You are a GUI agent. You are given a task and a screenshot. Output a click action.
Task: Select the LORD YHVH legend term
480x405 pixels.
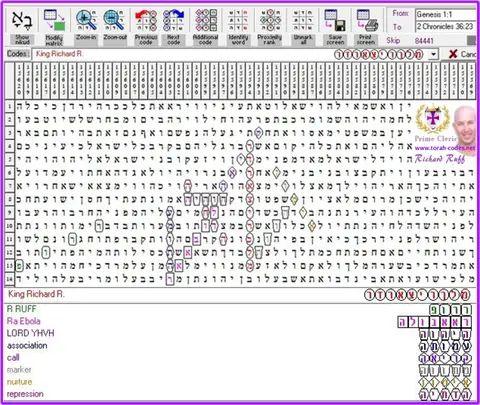point(30,333)
